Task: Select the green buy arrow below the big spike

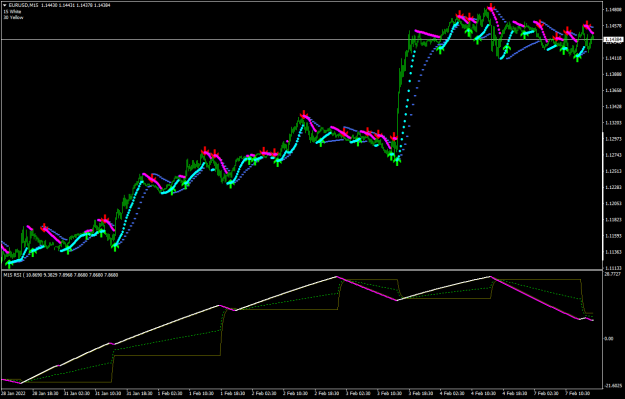Action: coord(397,161)
